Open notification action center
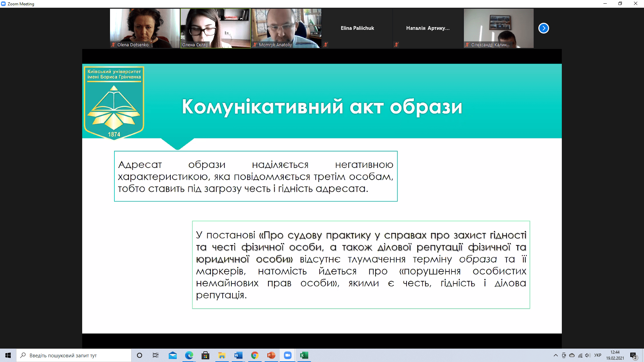Image resolution: width=644 pixels, height=362 pixels. (633, 356)
